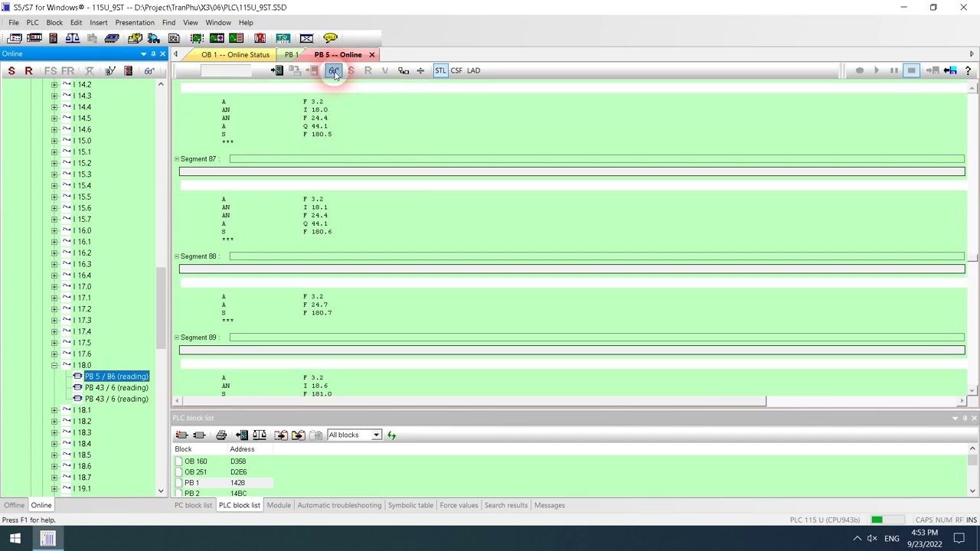Open the Presentation menu

[x=135, y=22]
